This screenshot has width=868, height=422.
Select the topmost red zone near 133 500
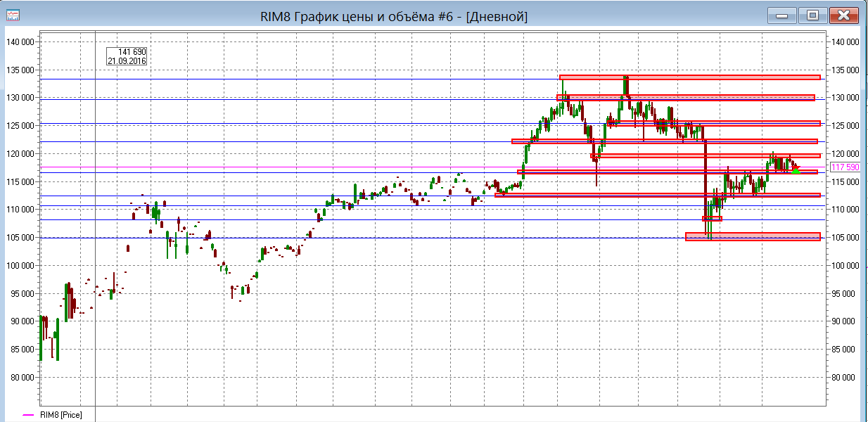690,77
